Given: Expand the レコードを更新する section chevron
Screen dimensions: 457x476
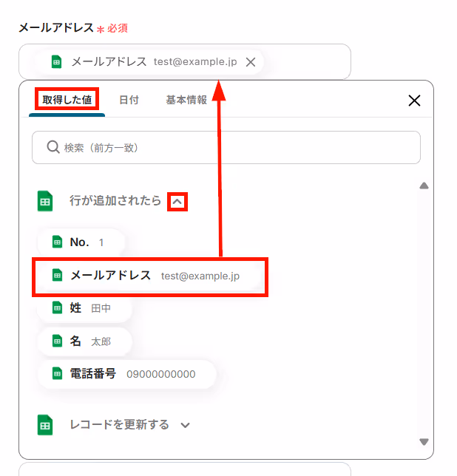Looking at the screenshot, I should tap(185, 425).
